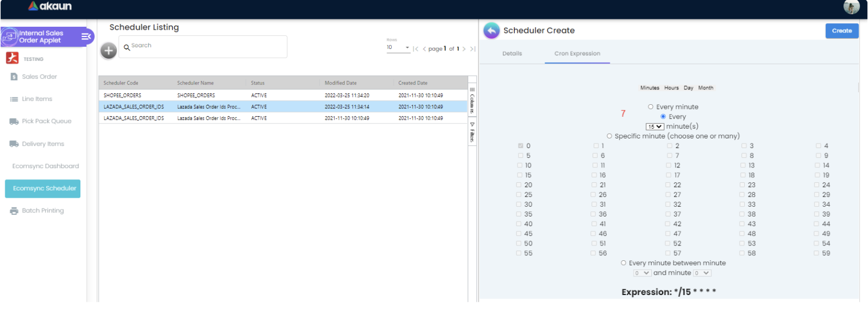Select Ecomsync Scheduler sidebar item
The image size is (868, 311).
coord(43,189)
